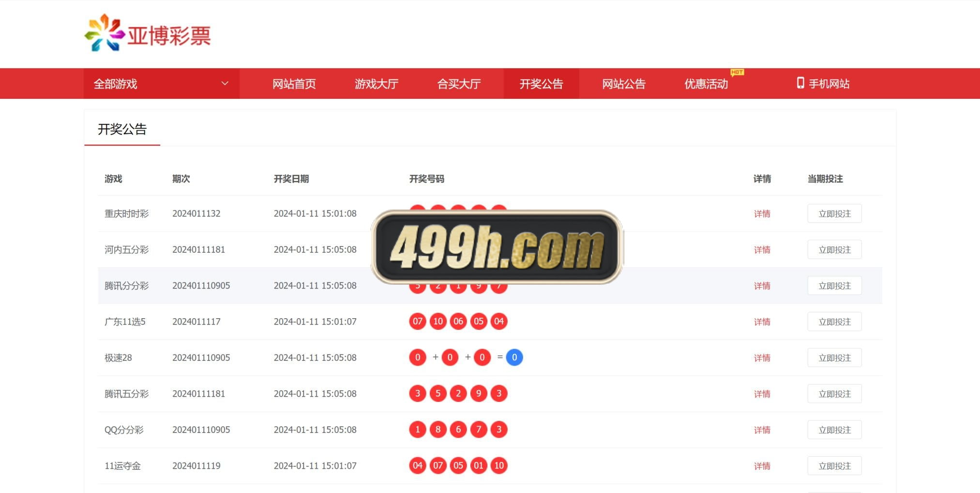Viewport: 980px width, 493px height.
Task: Click game name 河内五分彩
Action: 127,250
